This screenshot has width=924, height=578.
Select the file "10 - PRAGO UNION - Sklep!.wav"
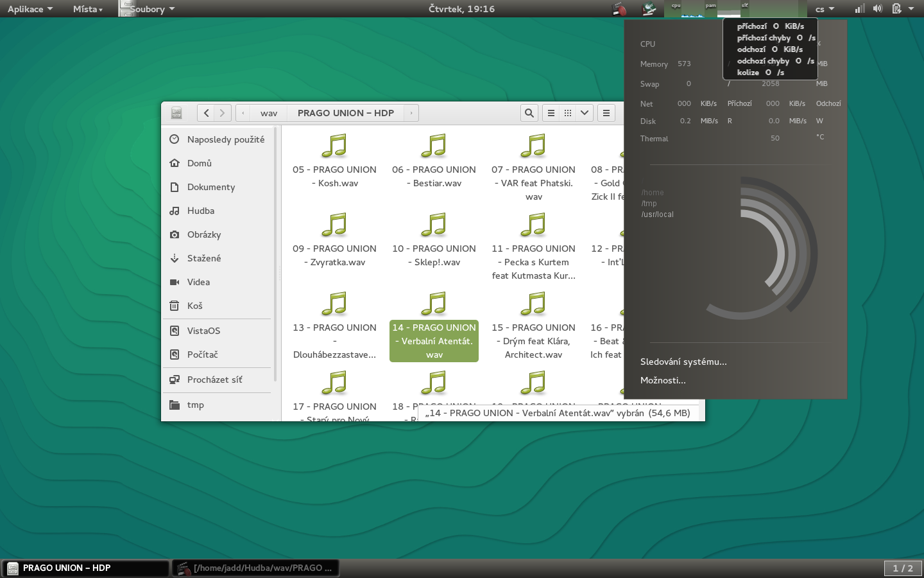434,240
